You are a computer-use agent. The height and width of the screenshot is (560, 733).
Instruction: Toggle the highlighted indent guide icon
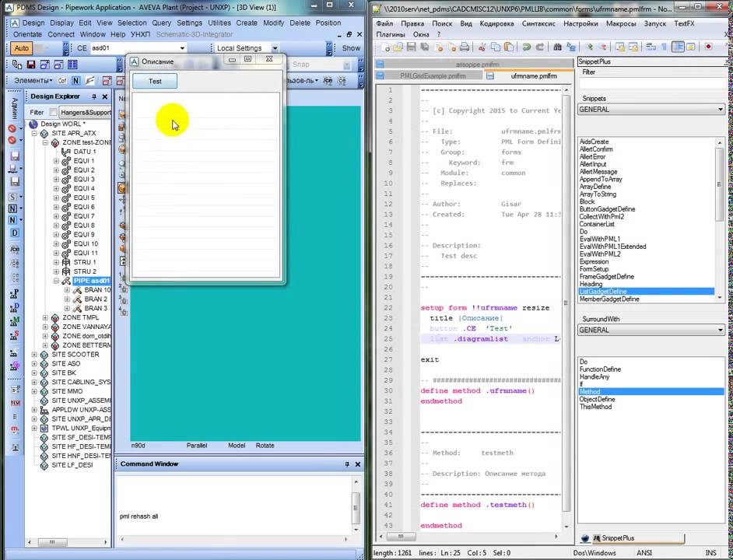678,47
